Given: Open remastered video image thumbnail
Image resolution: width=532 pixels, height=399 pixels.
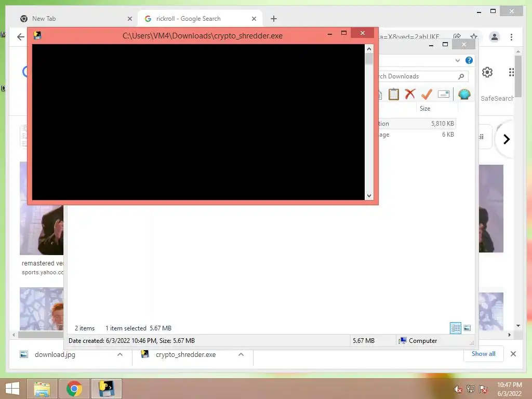Looking at the screenshot, I should [42, 208].
